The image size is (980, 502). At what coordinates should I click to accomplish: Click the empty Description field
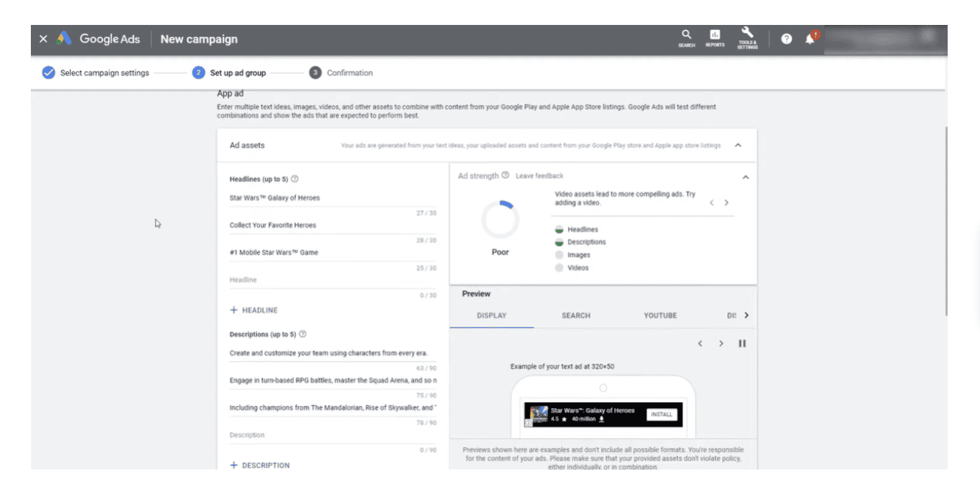(333, 435)
